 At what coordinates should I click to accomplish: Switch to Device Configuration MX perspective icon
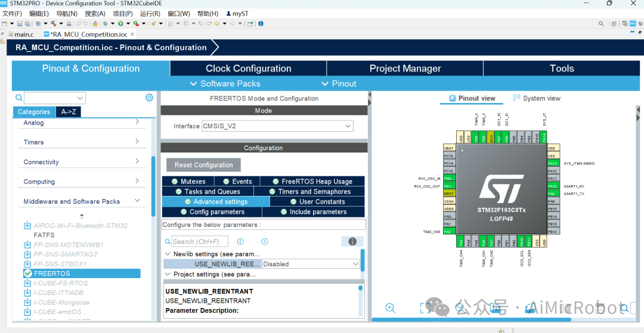pos(633,24)
